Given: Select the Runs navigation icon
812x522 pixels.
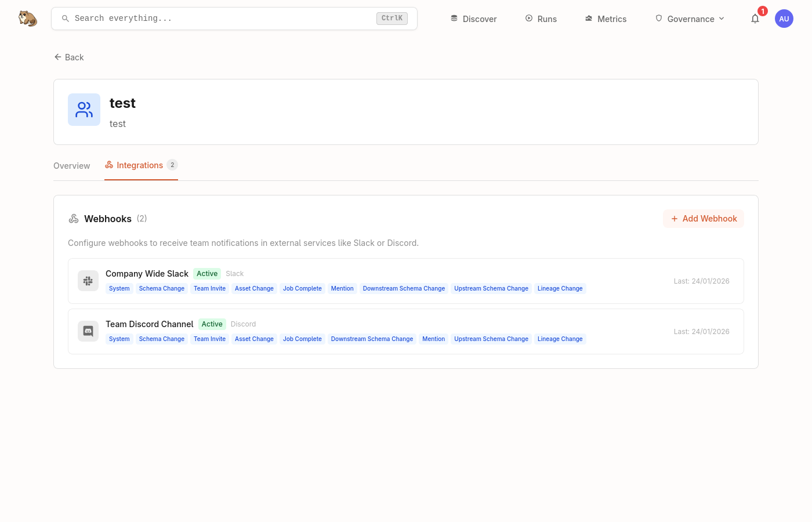Looking at the screenshot, I should tap(528, 18).
